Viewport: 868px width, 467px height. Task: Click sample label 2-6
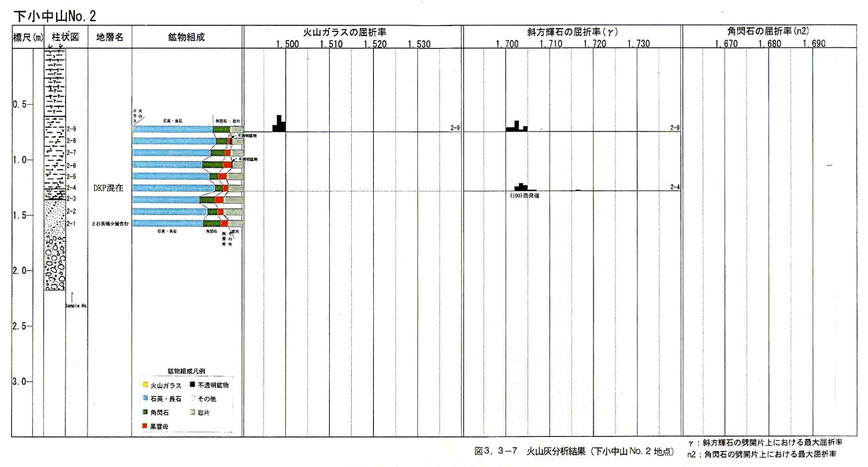71,165
